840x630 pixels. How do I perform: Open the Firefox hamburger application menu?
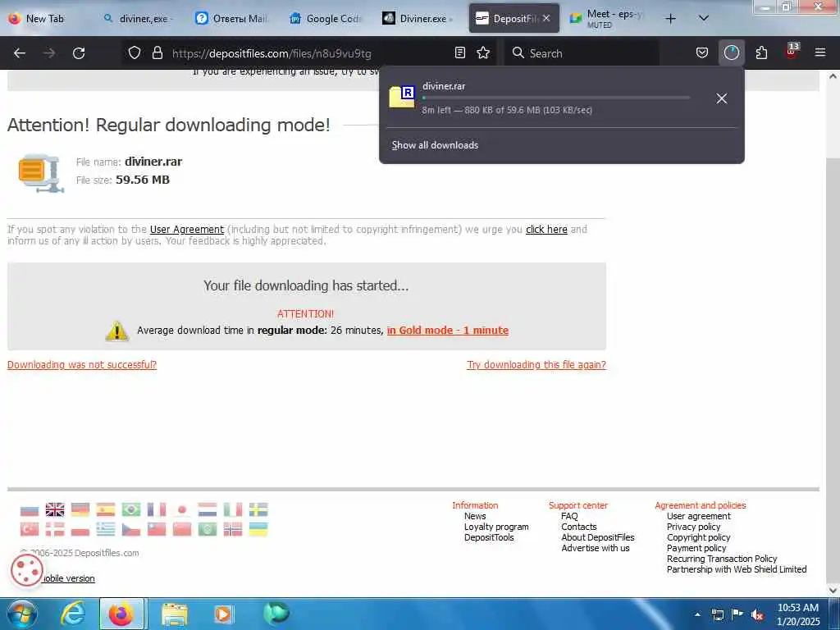[x=819, y=52]
